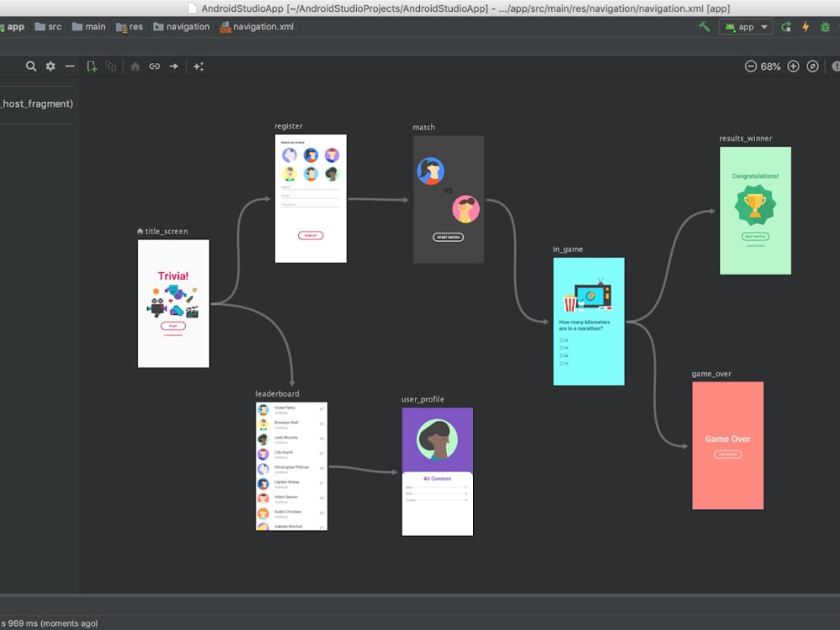840x630 pixels.
Task: Run the app with the green Run icon
Action: (x=785, y=27)
